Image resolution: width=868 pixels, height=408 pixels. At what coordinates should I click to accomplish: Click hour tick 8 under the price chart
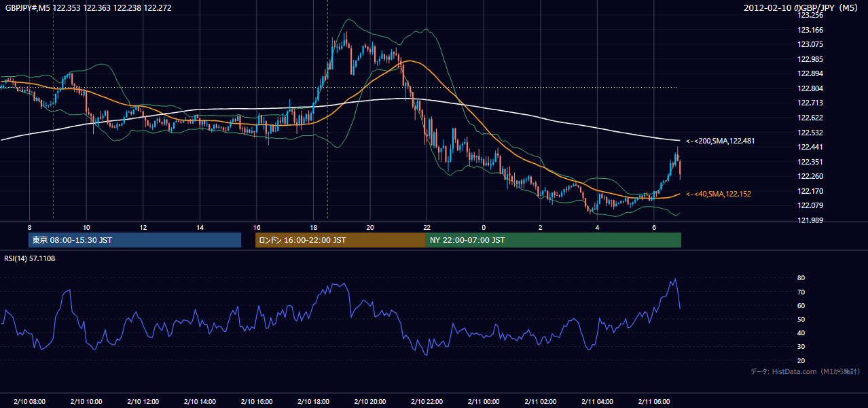(x=29, y=227)
